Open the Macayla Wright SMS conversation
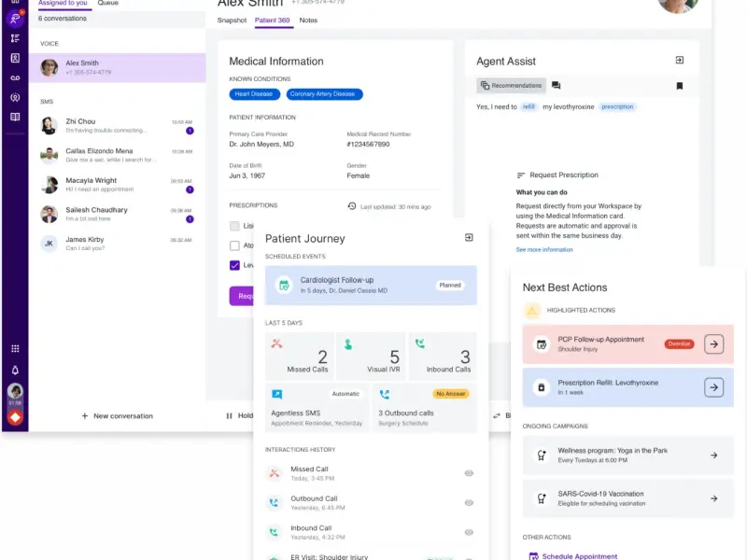 [118, 185]
